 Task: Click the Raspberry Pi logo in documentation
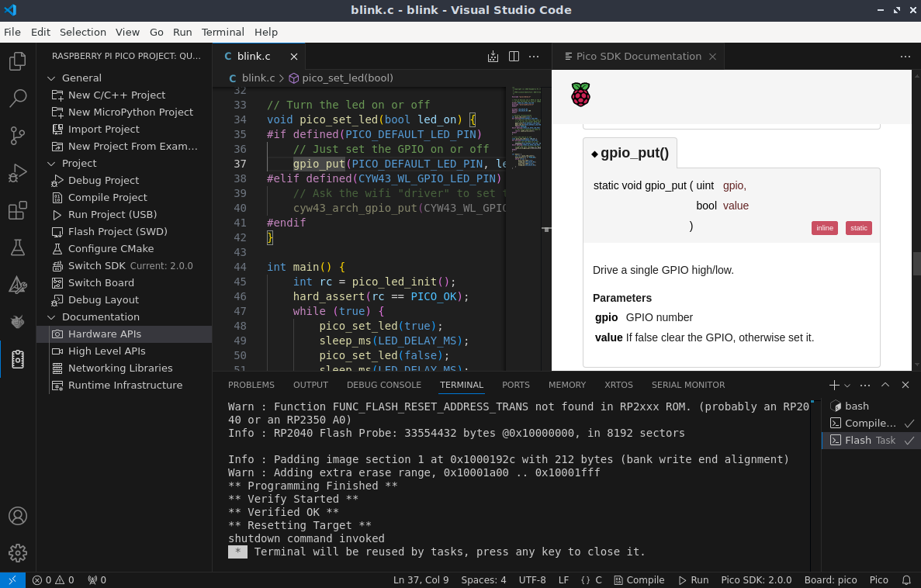(580, 95)
